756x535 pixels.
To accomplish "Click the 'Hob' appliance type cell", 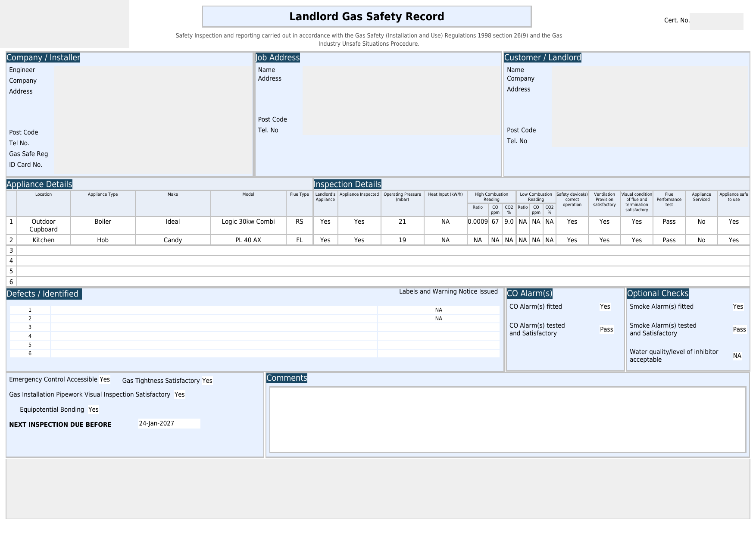I will click(103, 240).
